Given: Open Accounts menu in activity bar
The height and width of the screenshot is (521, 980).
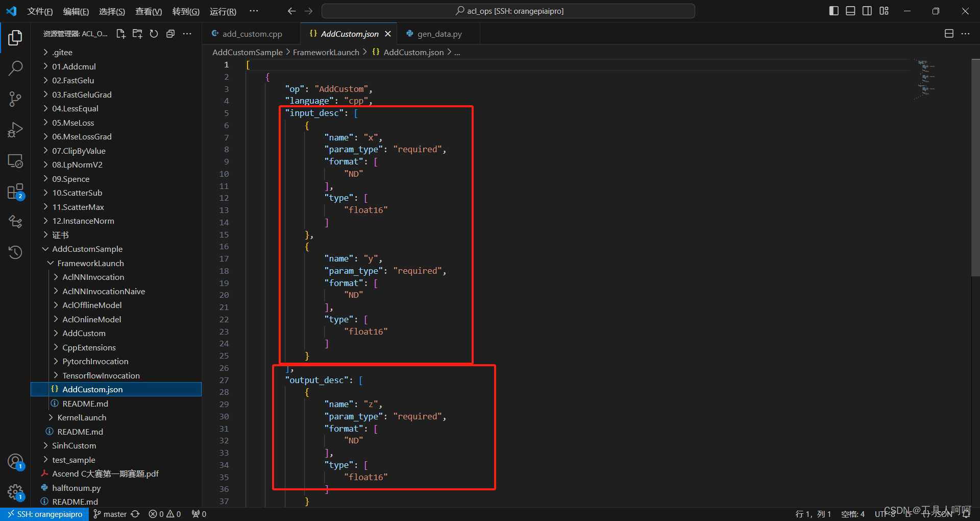Looking at the screenshot, I should (x=15, y=462).
